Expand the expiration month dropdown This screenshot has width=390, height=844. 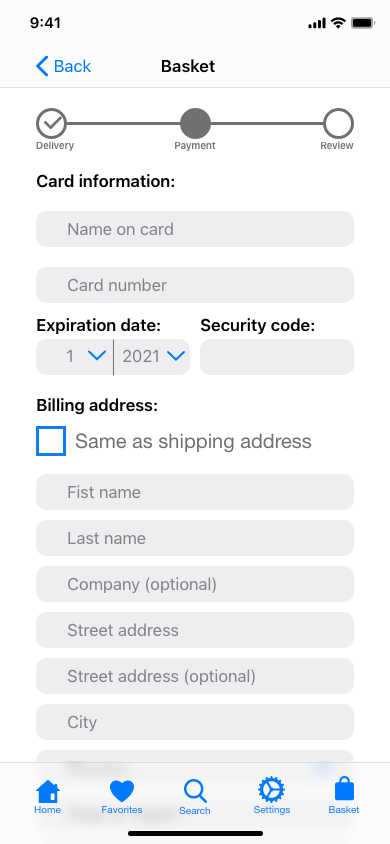75,357
